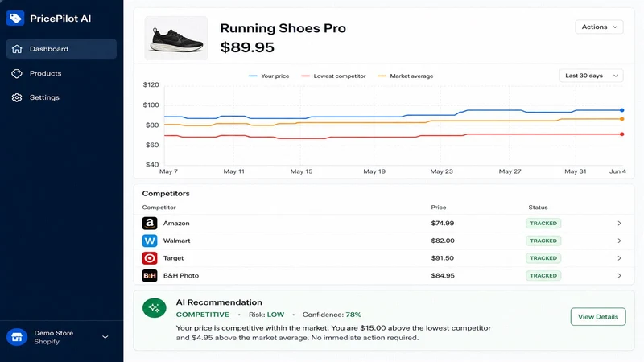This screenshot has height=362, width=644.
Task: Click the Dashboard home icon
Action: [x=17, y=49]
